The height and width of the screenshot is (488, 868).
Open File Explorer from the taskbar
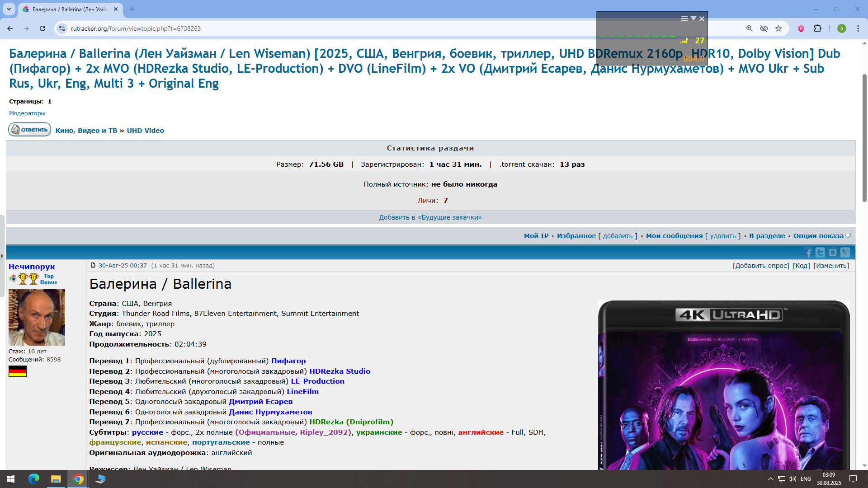[56, 479]
